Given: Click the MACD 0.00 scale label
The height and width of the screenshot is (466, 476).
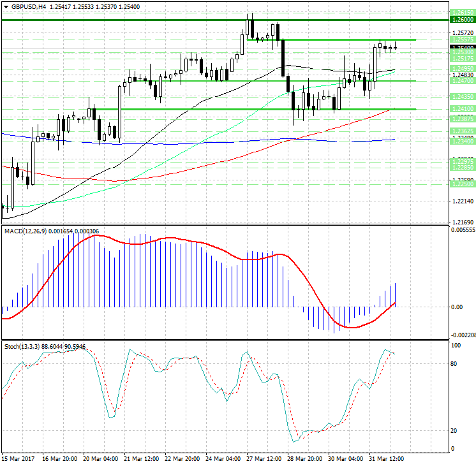Looking at the screenshot, I should point(457,307).
